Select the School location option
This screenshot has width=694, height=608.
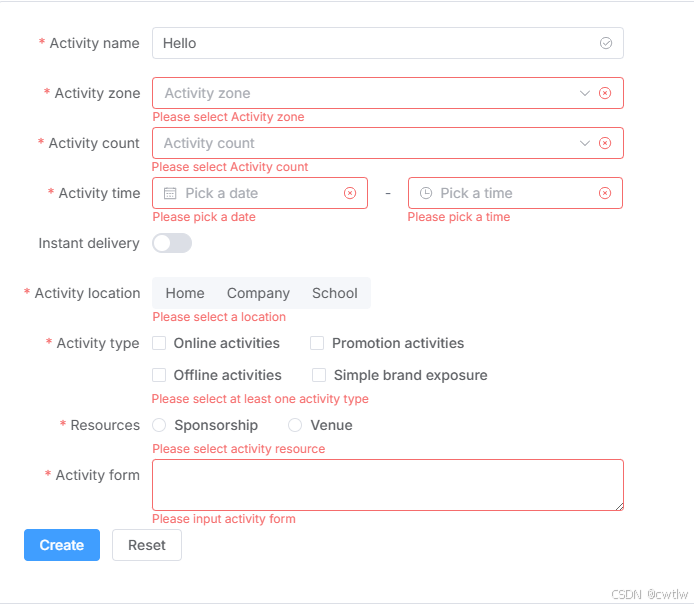[x=335, y=293]
